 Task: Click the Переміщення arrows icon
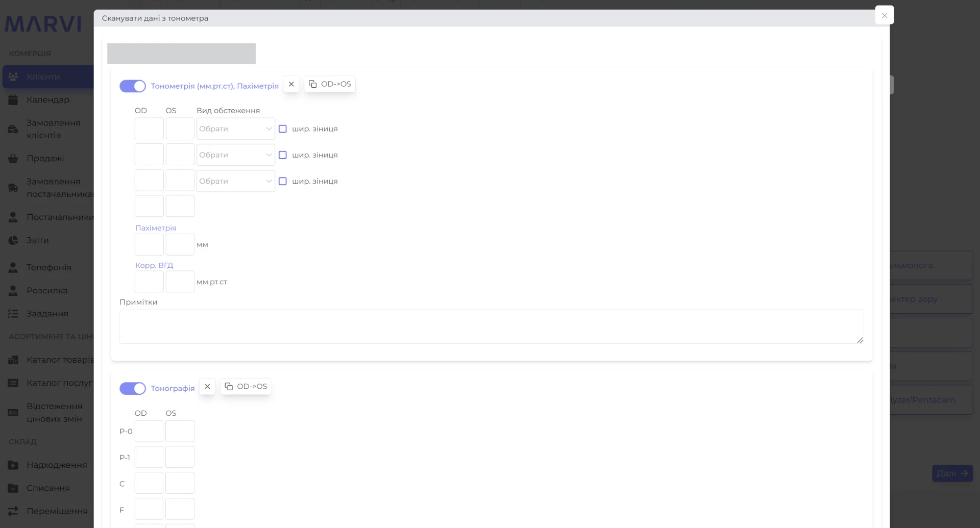13,511
